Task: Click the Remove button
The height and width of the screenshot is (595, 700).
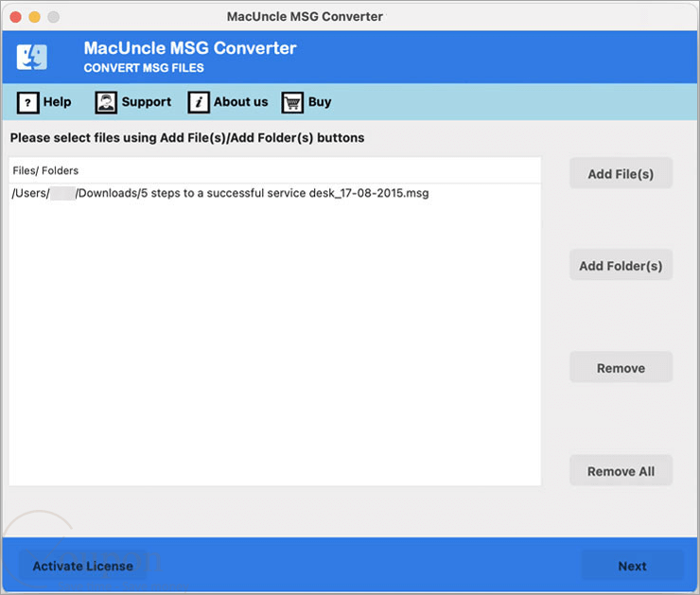Action: coord(621,367)
